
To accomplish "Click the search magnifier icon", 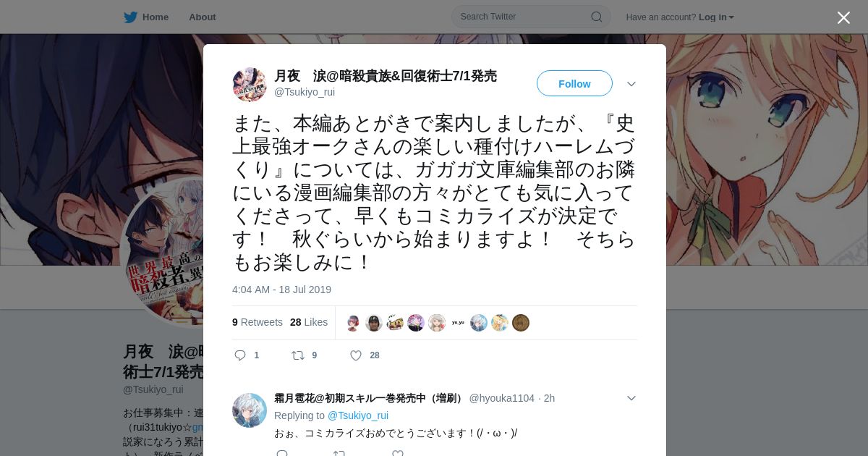I will point(597,17).
